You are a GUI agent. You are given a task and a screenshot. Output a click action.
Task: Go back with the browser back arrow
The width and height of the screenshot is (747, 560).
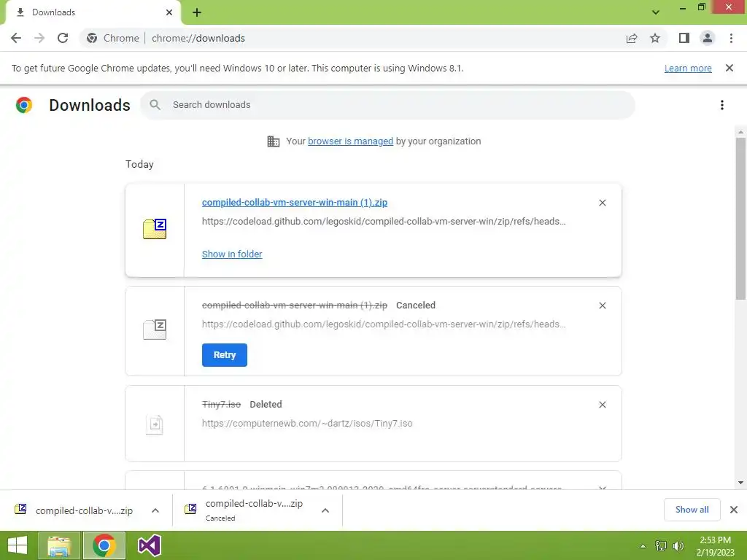[x=16, y=38]
